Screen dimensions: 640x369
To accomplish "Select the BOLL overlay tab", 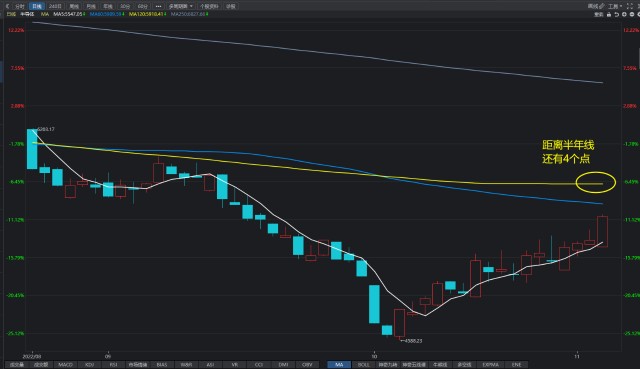I will point(363,365).
